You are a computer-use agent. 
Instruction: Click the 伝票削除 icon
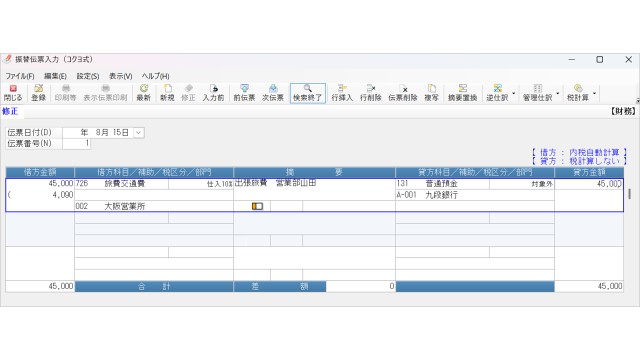point(403,93)
